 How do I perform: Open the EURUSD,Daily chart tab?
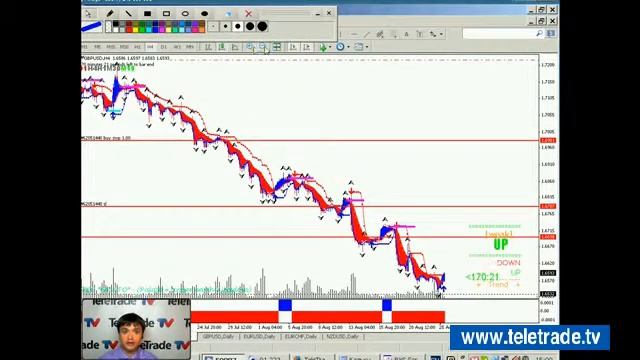click(x=259, y=337)
